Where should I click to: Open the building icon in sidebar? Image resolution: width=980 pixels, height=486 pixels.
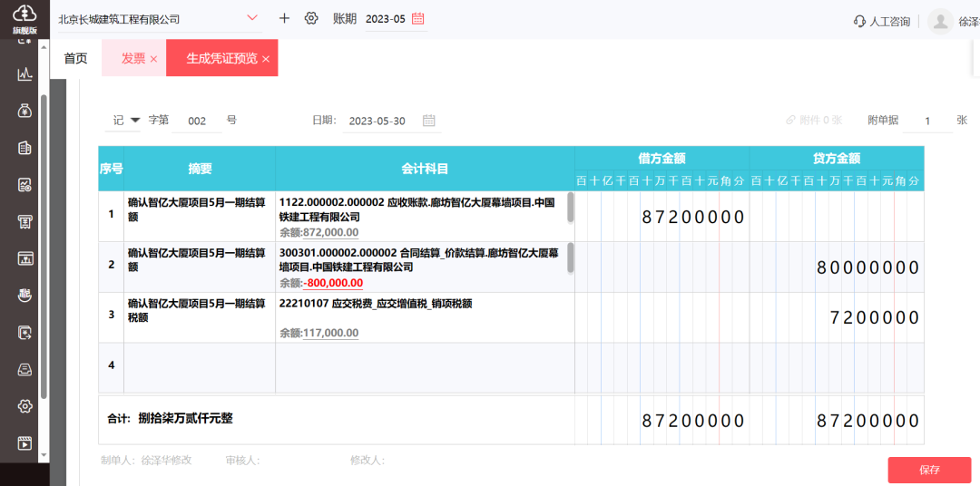[24, 148]
